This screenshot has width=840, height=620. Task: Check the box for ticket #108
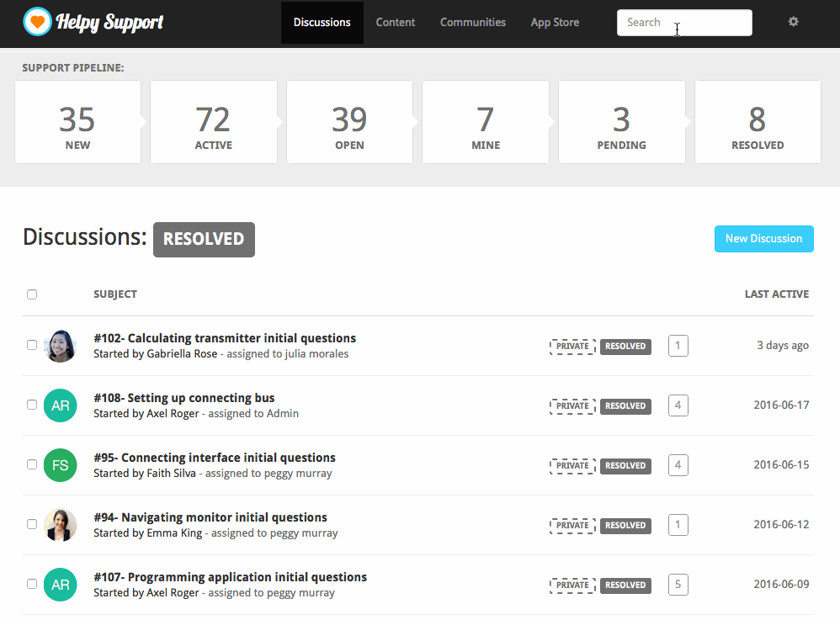click(32, 405)
